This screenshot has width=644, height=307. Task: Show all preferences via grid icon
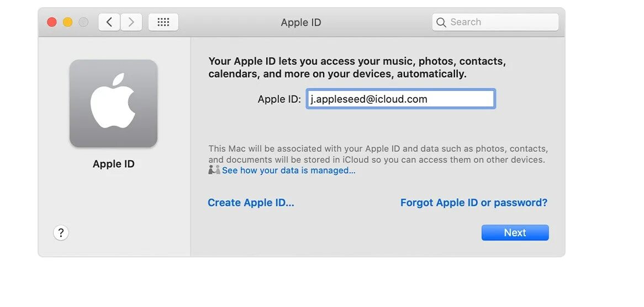(x=163, y=22)
